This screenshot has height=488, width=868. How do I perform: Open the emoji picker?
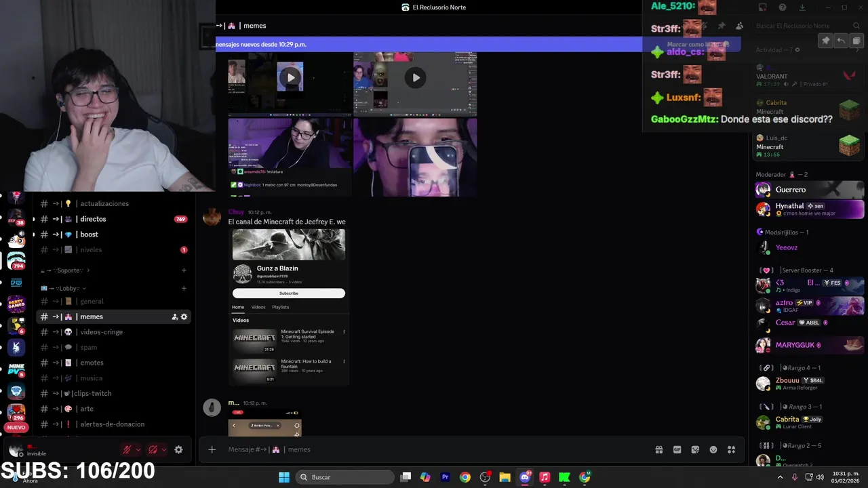coord(713,449)
